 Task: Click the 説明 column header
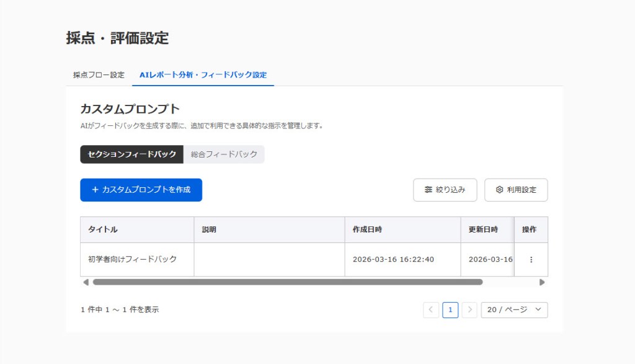(x=209, y=229)
